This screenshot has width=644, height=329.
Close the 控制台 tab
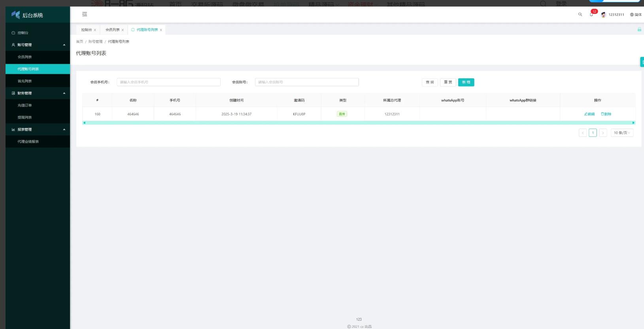click(95, 30)
